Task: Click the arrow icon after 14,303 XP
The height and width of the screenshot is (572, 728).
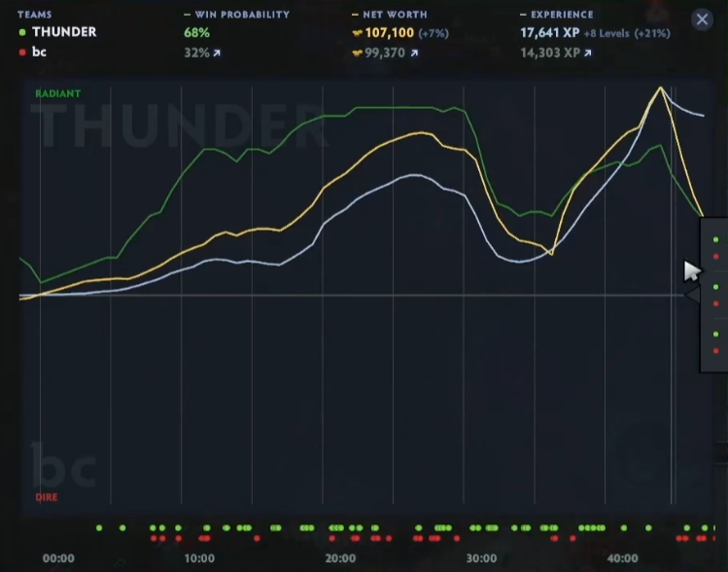Action: click(588, 53)
